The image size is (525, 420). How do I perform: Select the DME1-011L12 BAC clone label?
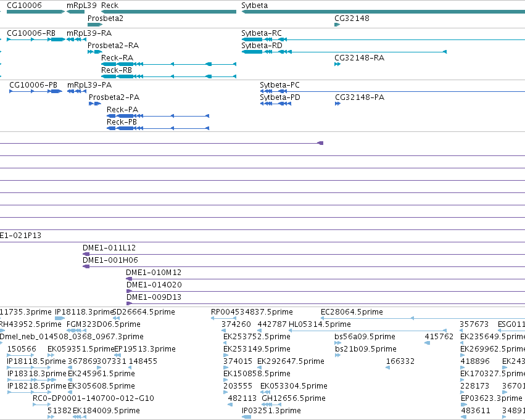click(109, 248)
